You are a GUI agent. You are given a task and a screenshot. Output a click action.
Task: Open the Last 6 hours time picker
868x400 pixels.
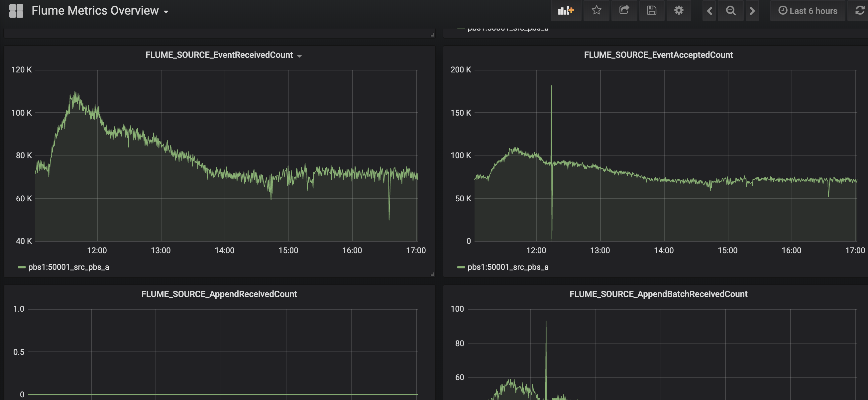pos(808,11)
